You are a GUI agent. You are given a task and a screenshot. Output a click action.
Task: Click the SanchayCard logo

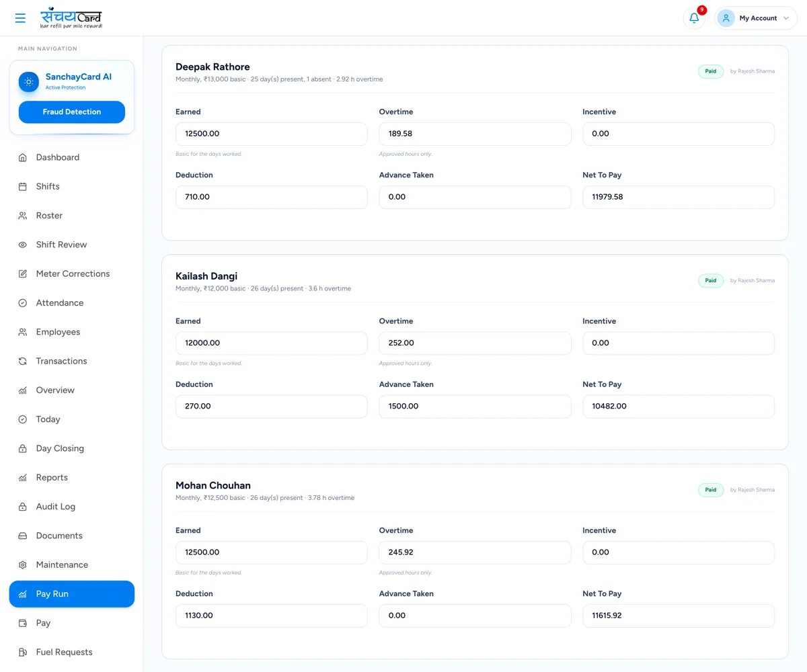click(71, 18)
